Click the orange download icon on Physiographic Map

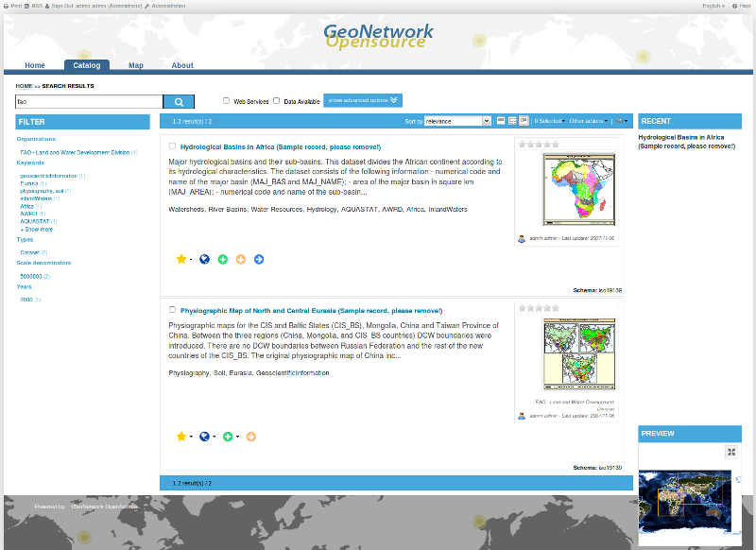tap(250, 437)
